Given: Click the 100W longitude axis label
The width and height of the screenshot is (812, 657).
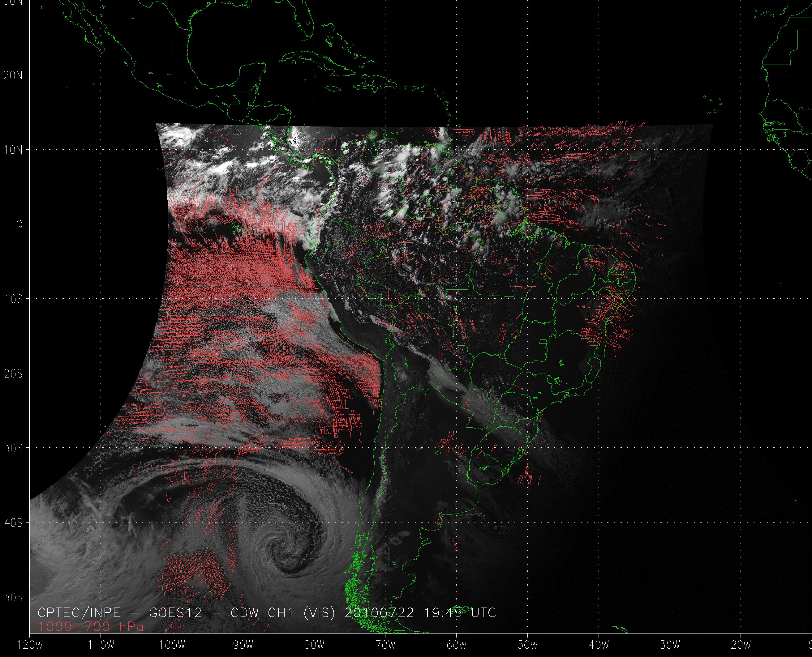Looking at the screenshot, I should pos(172,645).
